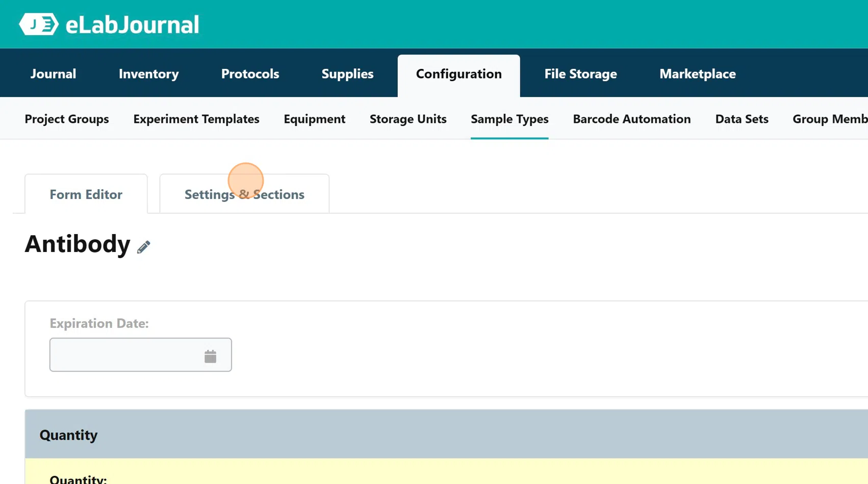Viewport: 868px width, 484px height.
Task: Select the Supplies menu
Action: pyautogui.click(x=347, y=74)
